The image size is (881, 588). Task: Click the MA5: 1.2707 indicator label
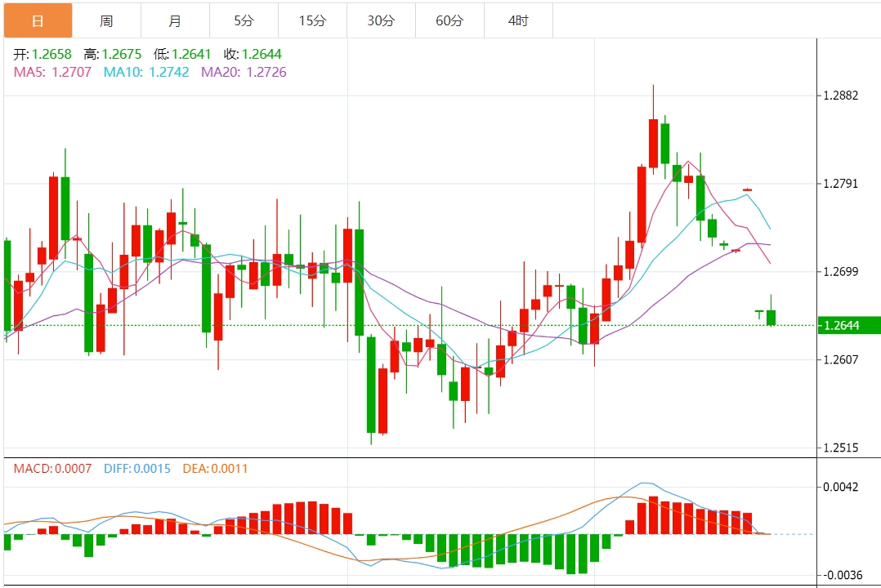(52, 72)
